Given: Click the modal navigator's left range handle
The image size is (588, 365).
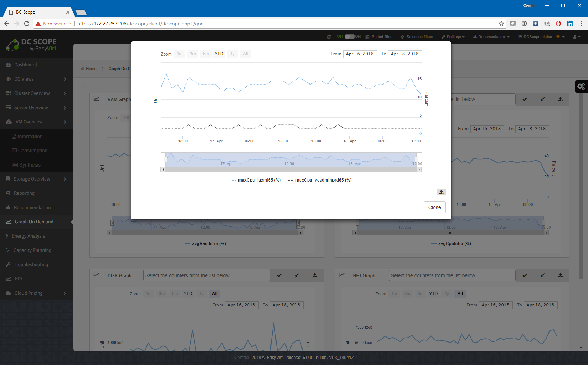Looking at the screenshot, I should point(165,159).
